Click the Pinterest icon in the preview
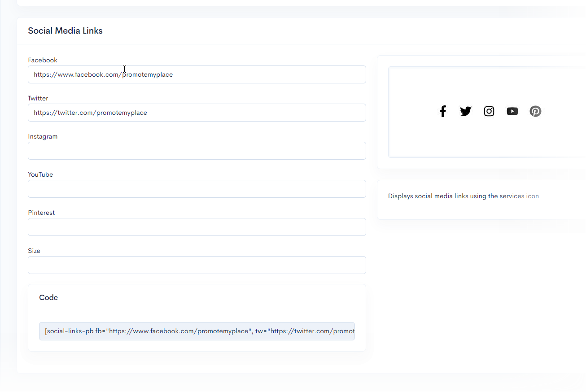Image resolution: width=586 pixels, height=392 pixels. [x=535, y=111]
